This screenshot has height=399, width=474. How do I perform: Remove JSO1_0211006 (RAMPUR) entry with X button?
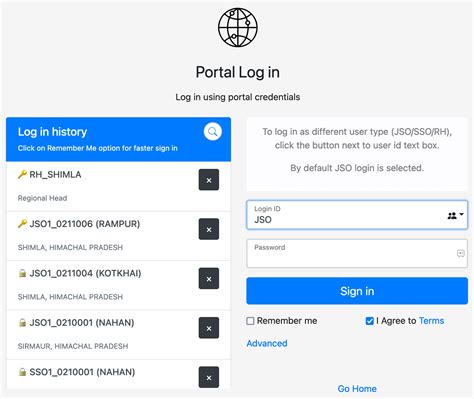(x=209, y=229)
